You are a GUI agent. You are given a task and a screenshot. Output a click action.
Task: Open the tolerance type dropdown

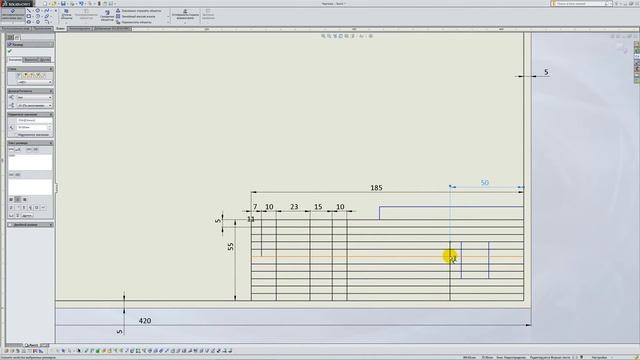[34, 98]
